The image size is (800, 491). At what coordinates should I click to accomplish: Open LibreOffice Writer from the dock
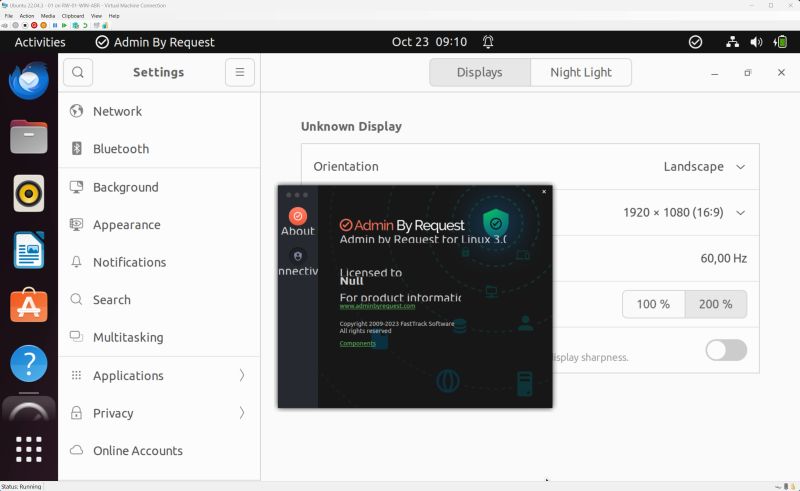point(29,250)
